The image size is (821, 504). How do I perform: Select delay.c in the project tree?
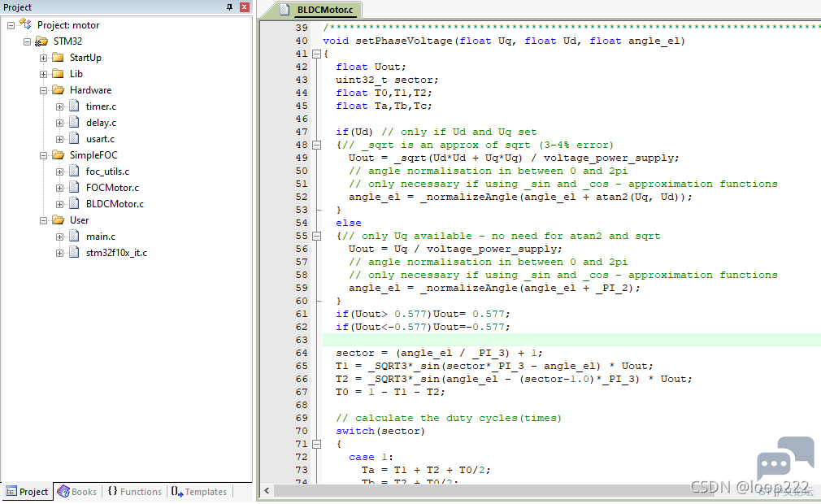point(101,123)
